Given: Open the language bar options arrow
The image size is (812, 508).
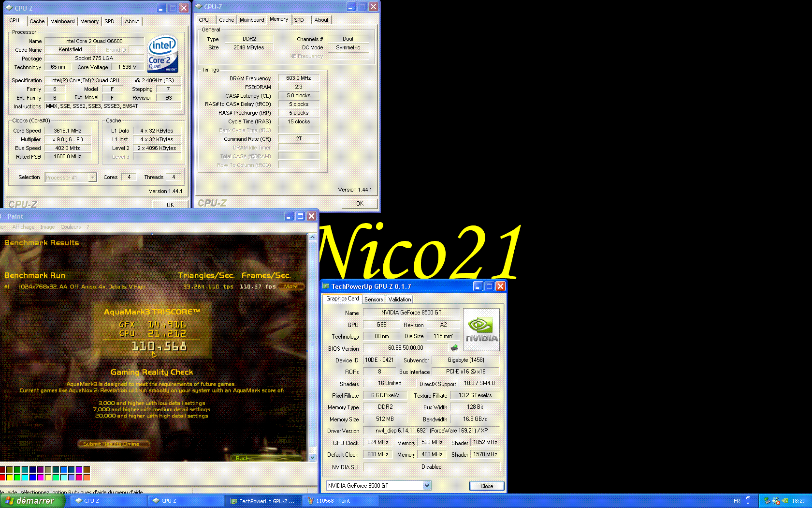Looking at the screenshot, I should pyautogui.click(x=748, y=503).
